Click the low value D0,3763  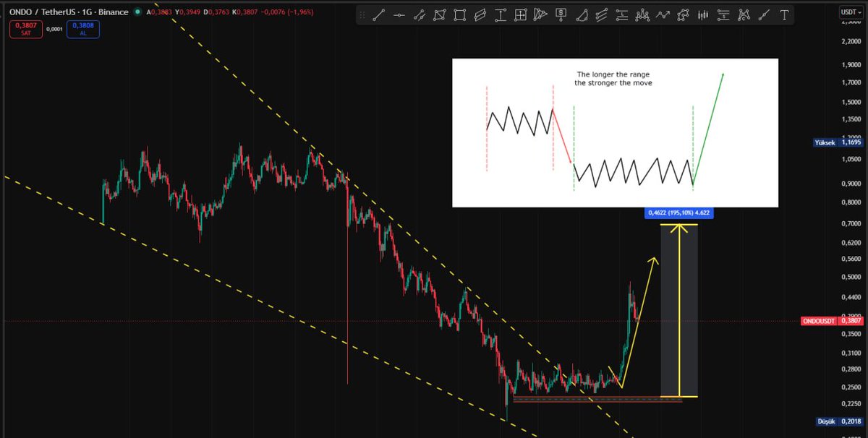(x=215, y=12)
